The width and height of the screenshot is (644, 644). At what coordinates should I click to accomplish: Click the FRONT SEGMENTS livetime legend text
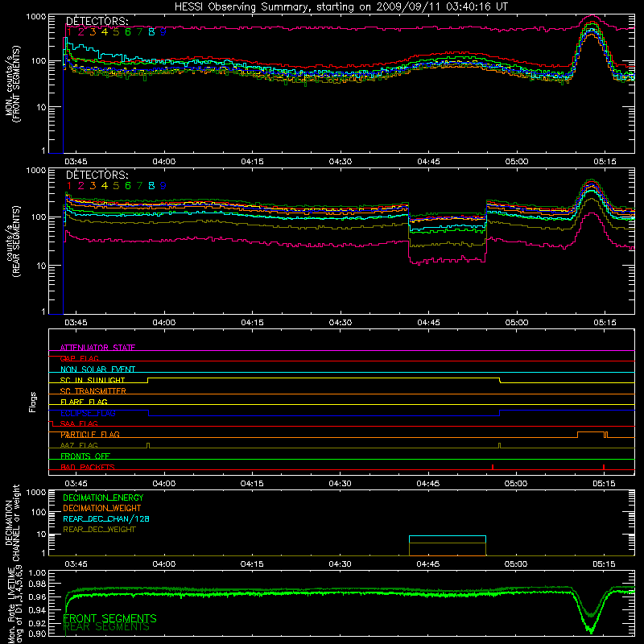(x=109, y=618)
